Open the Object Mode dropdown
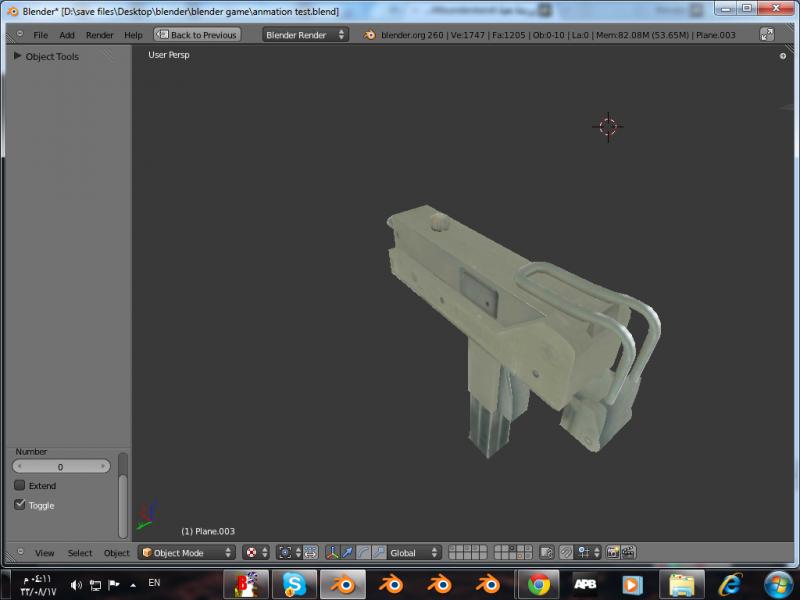The image size is (800, 600). point(187,552)
